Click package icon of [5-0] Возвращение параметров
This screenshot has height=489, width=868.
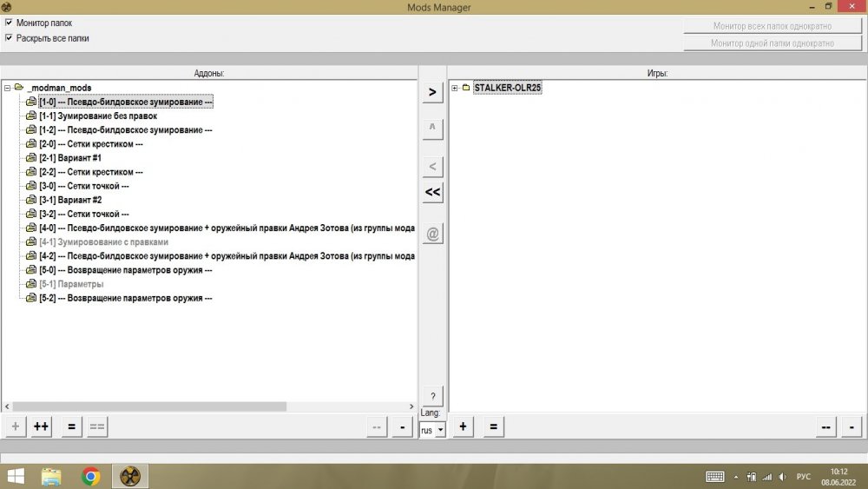(31, 270)
